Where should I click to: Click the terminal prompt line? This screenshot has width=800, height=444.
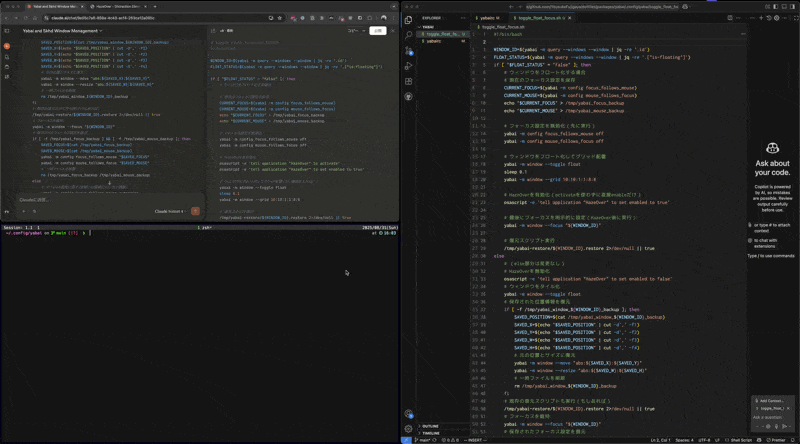[x=199, y=233]
